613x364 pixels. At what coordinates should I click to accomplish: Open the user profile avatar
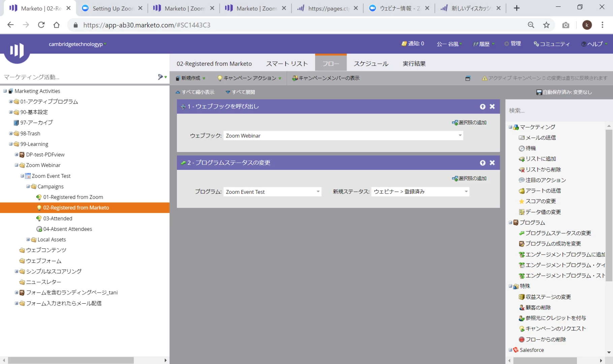pyautogui.click(x=587, y=25)
